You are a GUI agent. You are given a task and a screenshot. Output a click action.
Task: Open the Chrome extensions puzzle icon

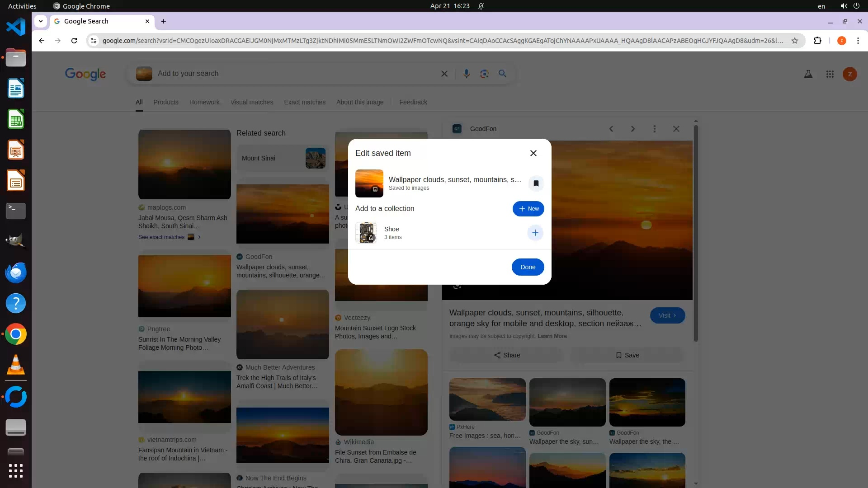coord(817,41)
